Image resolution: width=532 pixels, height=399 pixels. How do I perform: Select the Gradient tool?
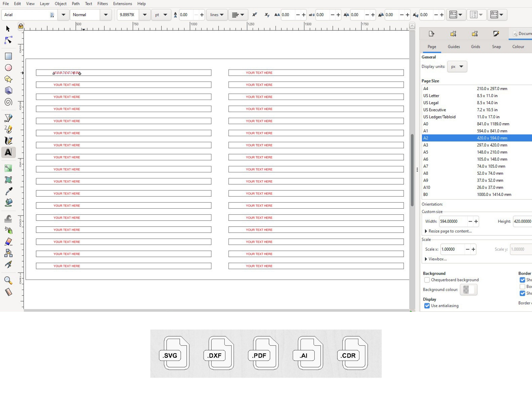click(x=8, y=168)
